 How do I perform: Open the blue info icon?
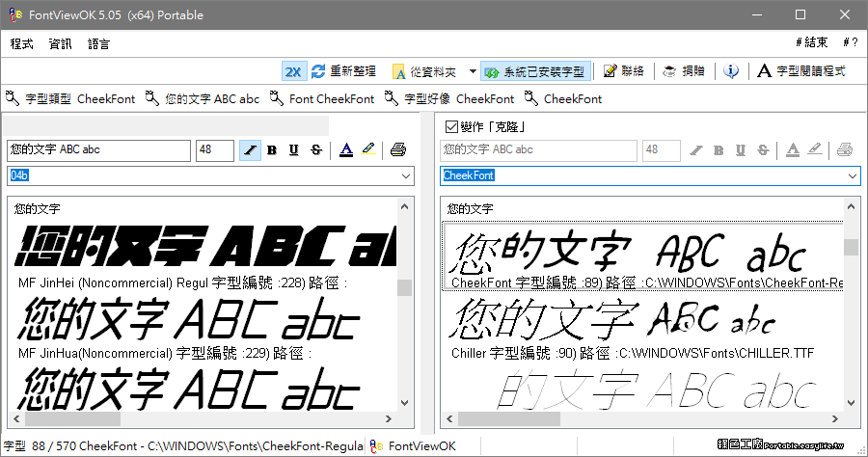tap(731, 70)
